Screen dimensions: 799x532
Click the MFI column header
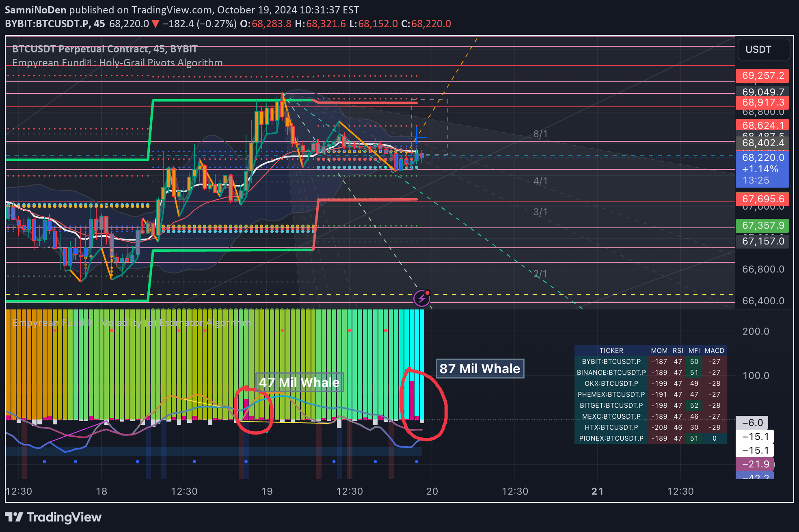pyautogui.click(x=694, y=350)
